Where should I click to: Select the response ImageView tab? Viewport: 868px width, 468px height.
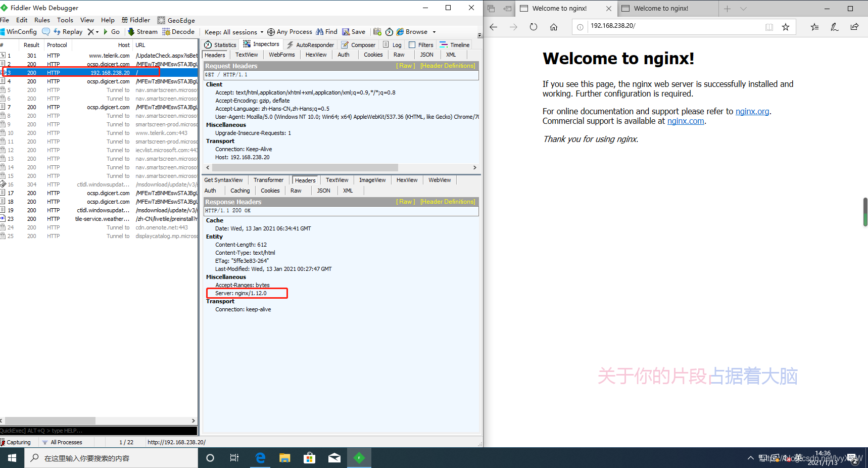coord(372,180)
